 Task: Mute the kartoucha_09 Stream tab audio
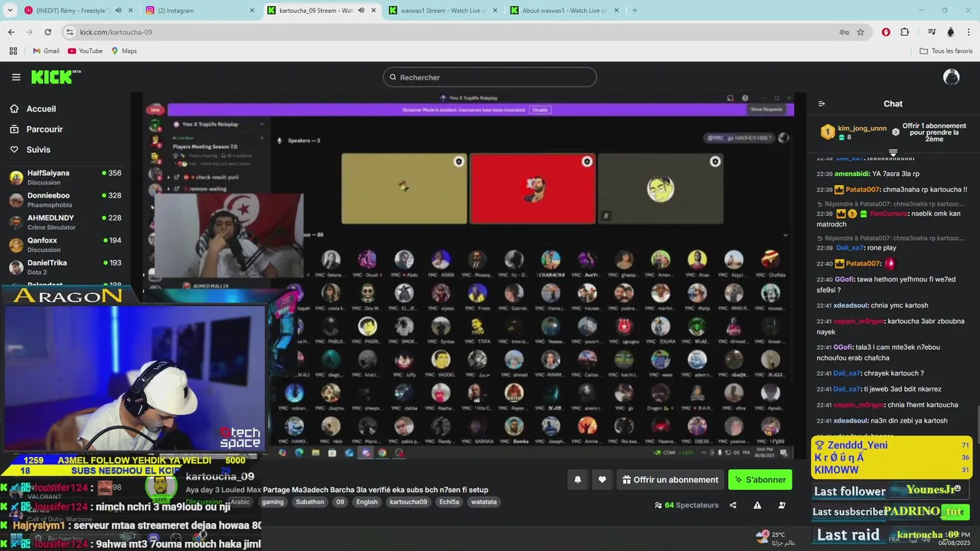361,11
